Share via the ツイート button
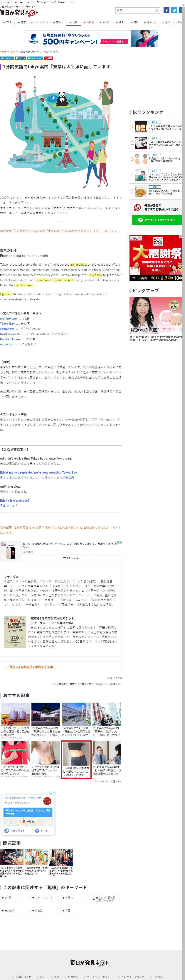The height and width of the screenshot is (980, 185). [x=7, y=58]
